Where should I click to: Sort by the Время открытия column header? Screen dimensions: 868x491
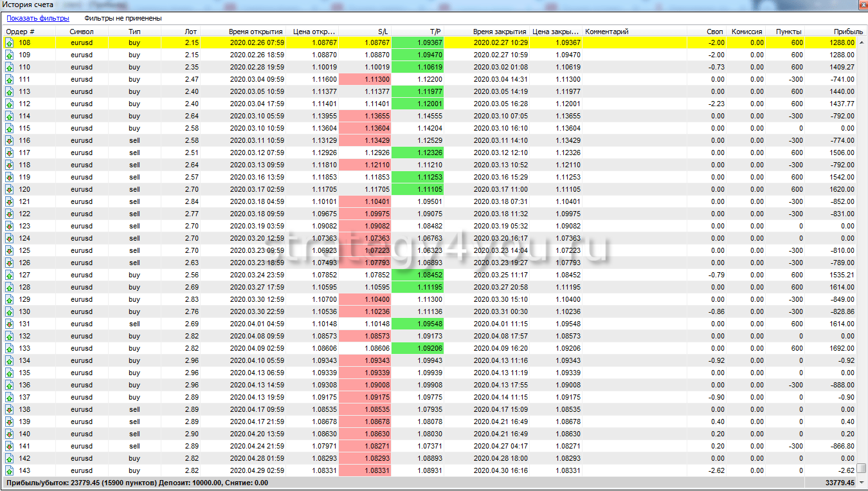tap(255, 32)
